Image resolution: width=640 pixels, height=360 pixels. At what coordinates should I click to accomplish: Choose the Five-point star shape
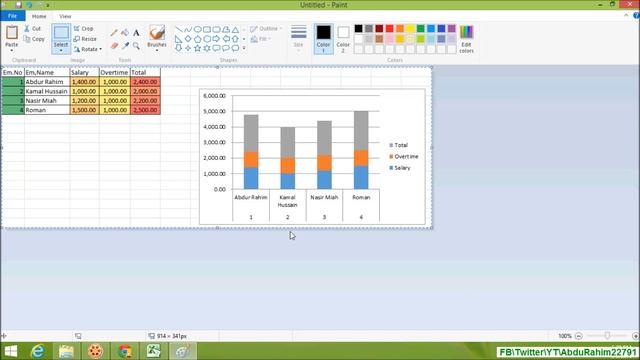(198, 48)
